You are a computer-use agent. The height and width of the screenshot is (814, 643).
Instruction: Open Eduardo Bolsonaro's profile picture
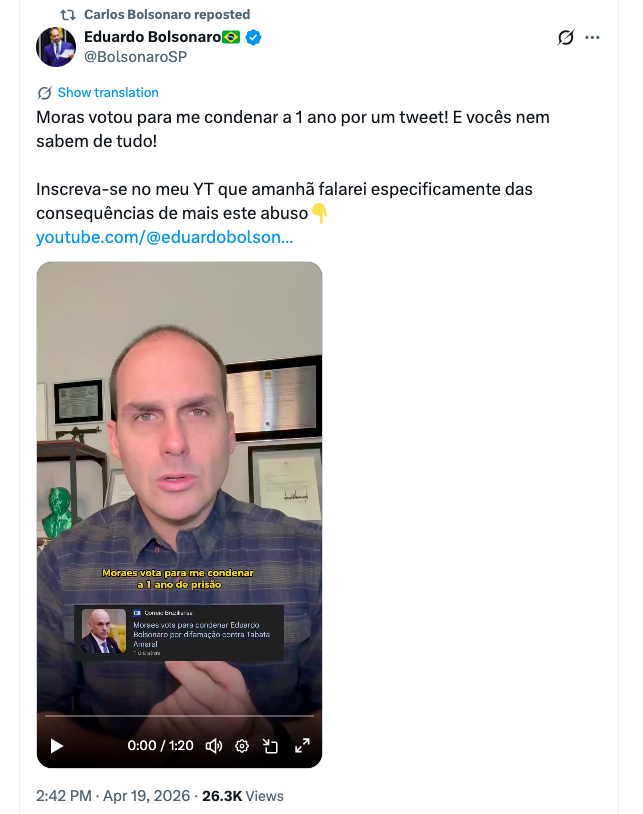(56, 47)
